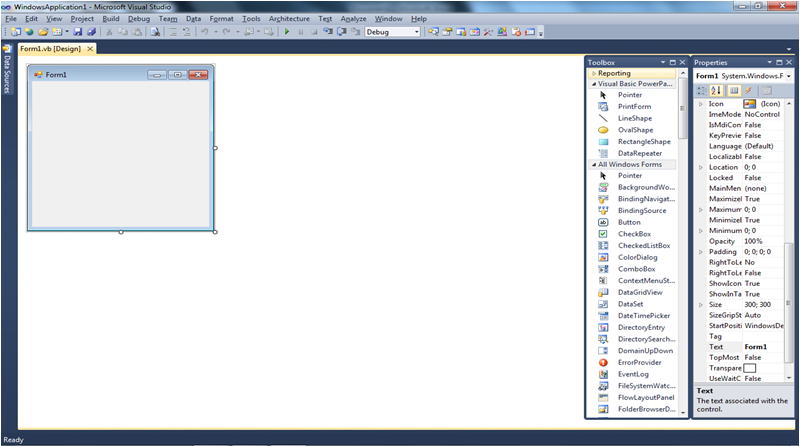Switch to the Form1.vb [Design] tab

click(51, 49)
